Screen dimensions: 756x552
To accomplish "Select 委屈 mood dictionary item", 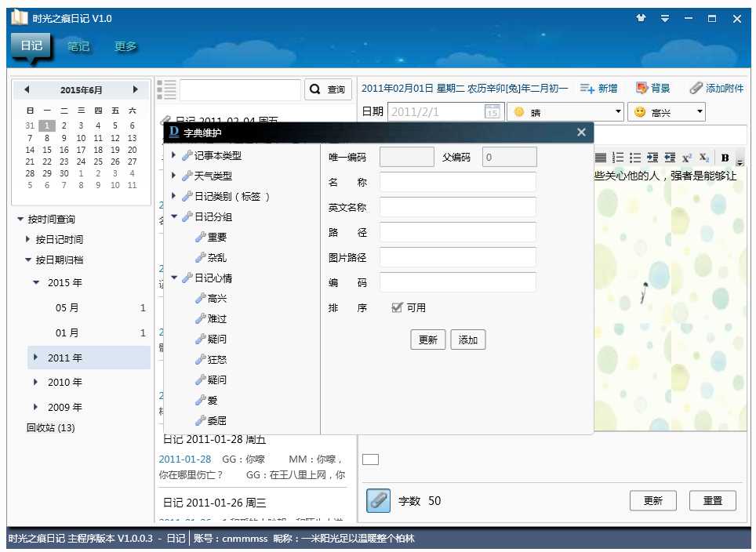I will tap(211, 420).
